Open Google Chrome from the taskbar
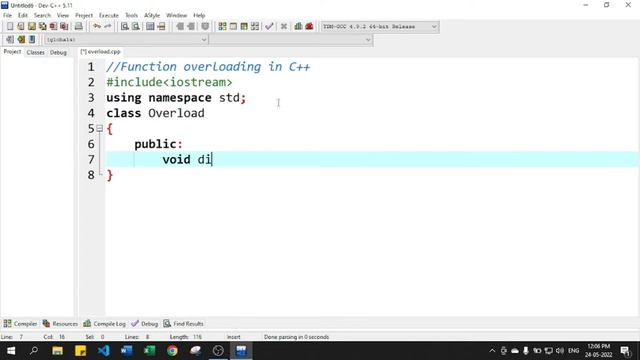Viewport: 640px width, 360px height. tap(172, 351)
